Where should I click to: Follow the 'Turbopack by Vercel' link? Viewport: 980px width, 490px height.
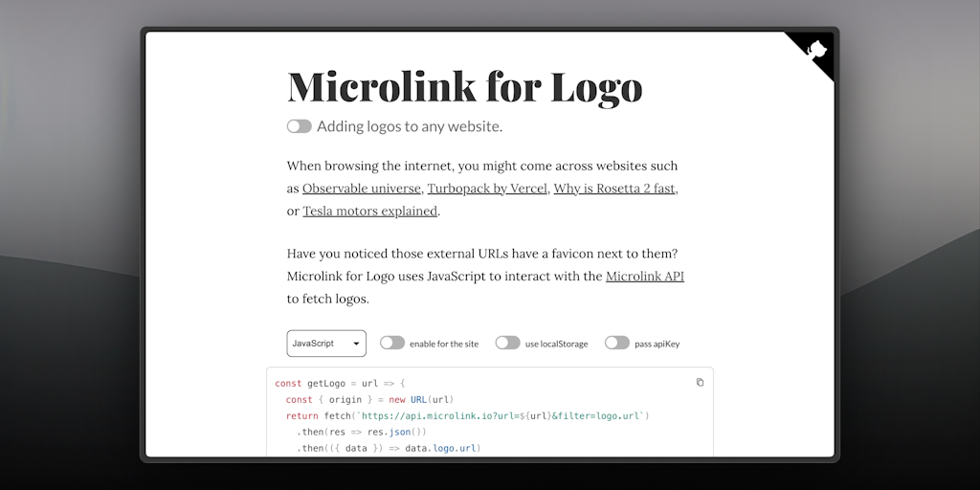(487, 189)
